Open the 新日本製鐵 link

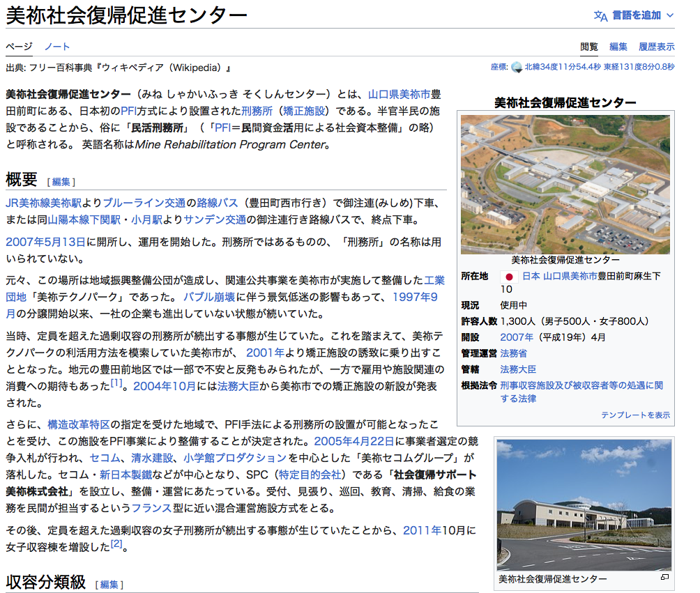coord(125,475)
